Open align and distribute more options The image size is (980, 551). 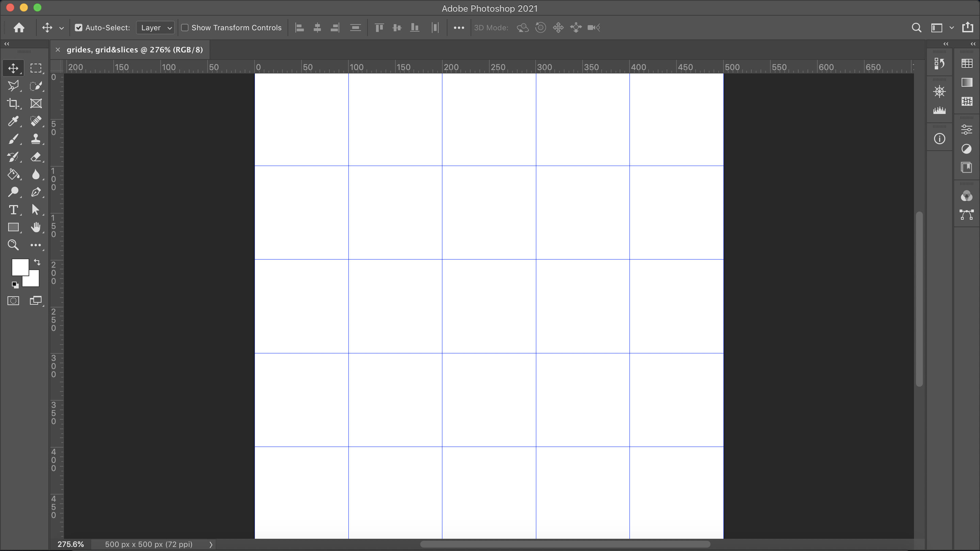point(458,28)
